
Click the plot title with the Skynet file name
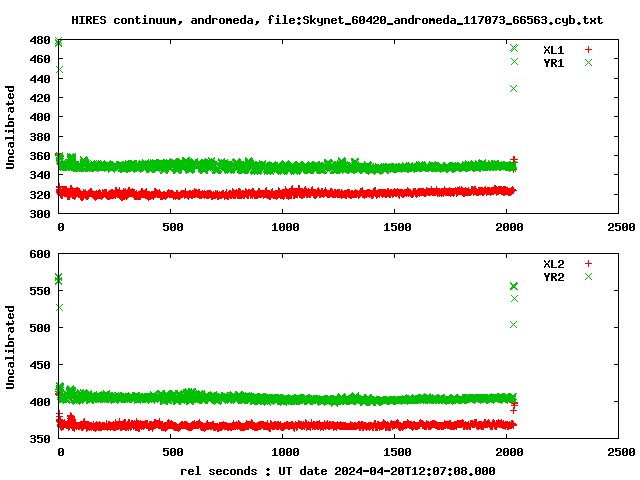click(x=337, y=20)
